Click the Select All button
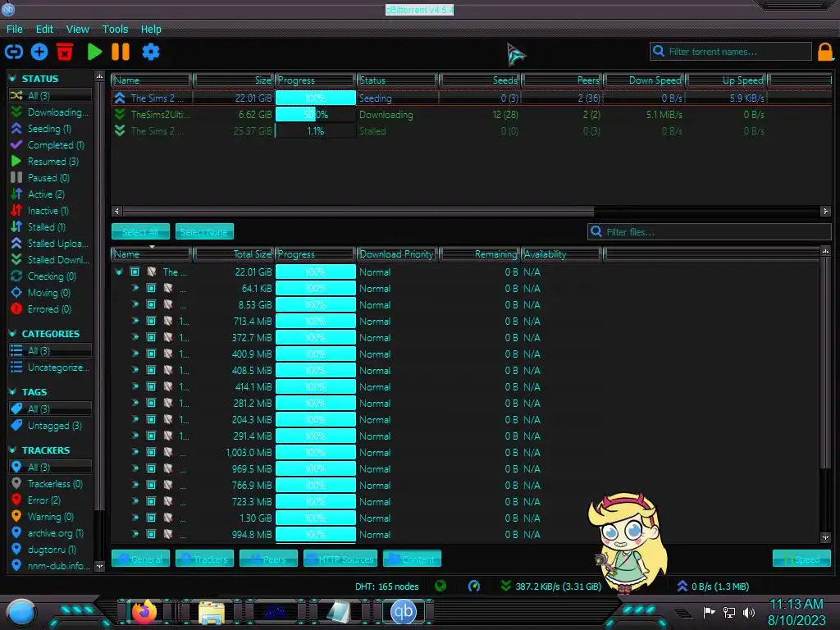Viewport: 840px width, 630px height. click(x=140, y=232)
